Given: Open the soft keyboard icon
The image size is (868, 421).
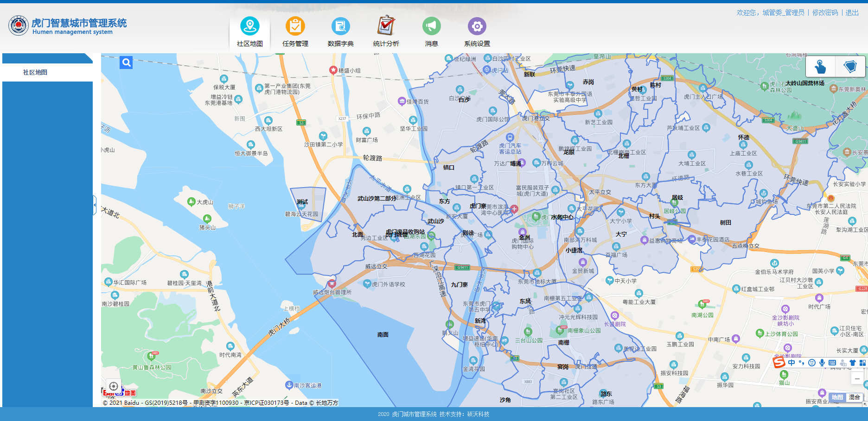Looking at the screenshot, I should pyautogui.click(x=832, y=363).
